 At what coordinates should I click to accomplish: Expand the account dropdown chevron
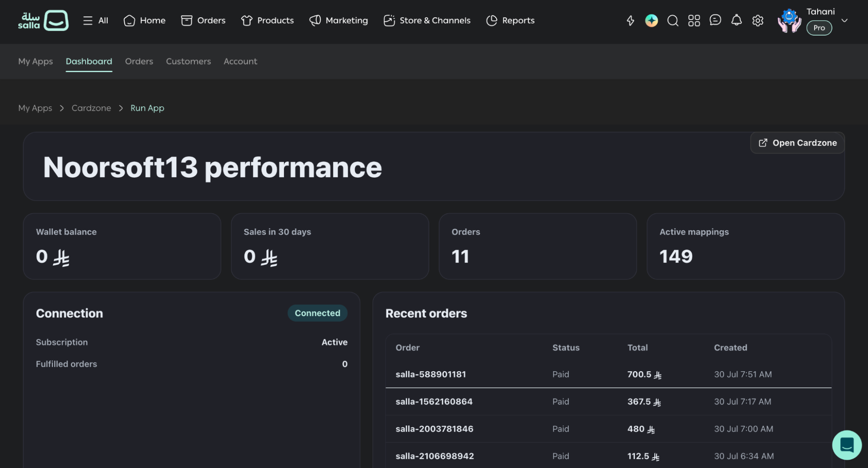(x=845, y=20)
